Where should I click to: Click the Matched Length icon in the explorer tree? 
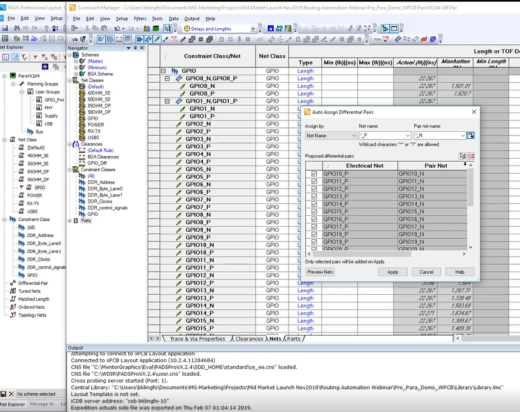point(13,299)
